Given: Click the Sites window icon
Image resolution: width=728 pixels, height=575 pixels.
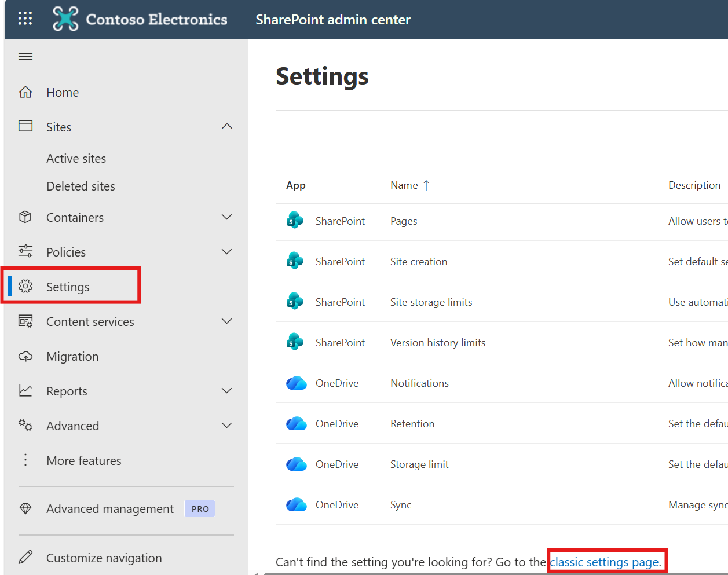Looking at the screenshot, I should coord(25,126).
